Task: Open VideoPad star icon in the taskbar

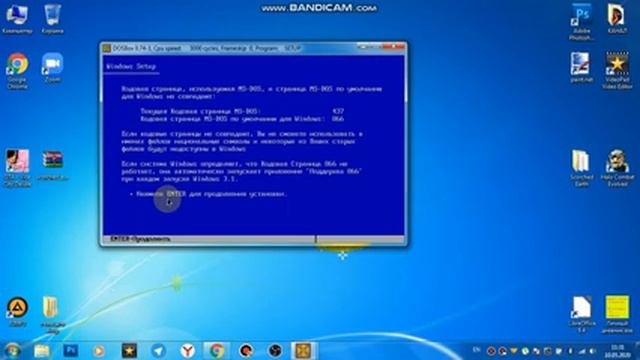Action: click(129, 351)
